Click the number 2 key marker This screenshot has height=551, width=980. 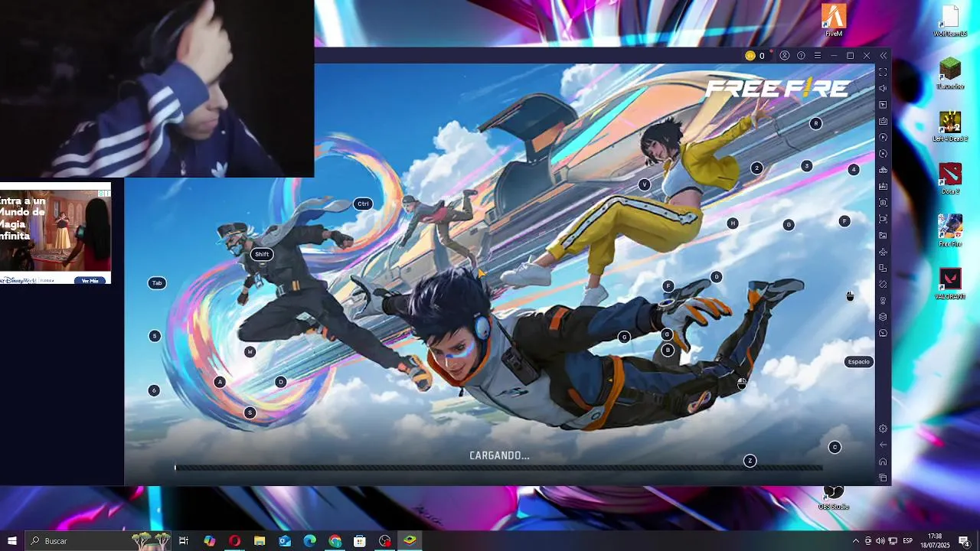756,168
